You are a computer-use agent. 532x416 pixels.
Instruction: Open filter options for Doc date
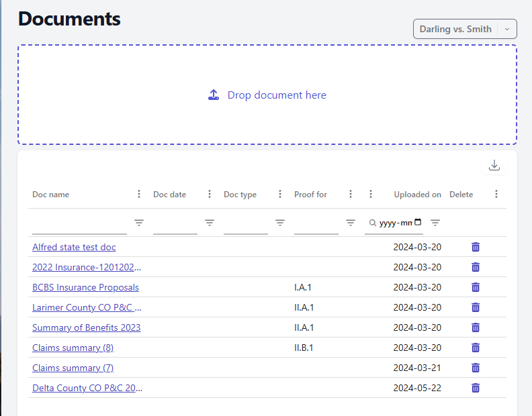(210, 223)
